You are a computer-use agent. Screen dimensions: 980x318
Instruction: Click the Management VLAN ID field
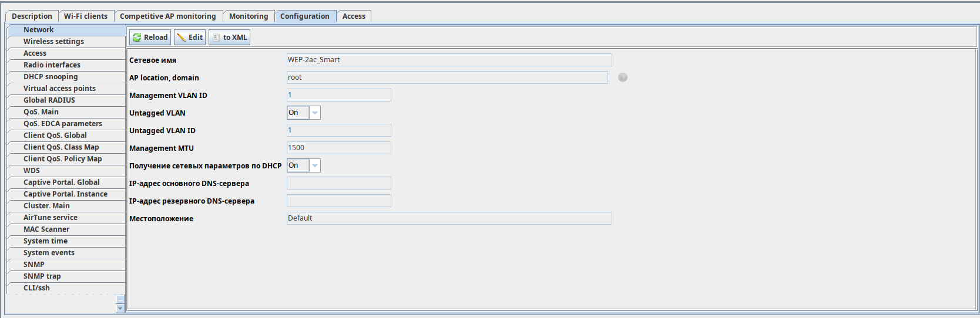[338, 95]
